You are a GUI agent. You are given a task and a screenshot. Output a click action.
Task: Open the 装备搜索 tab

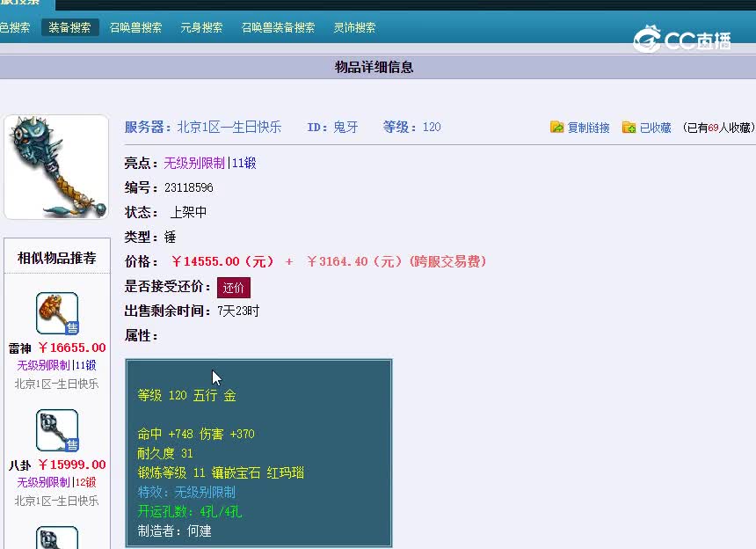pos(69,27)
